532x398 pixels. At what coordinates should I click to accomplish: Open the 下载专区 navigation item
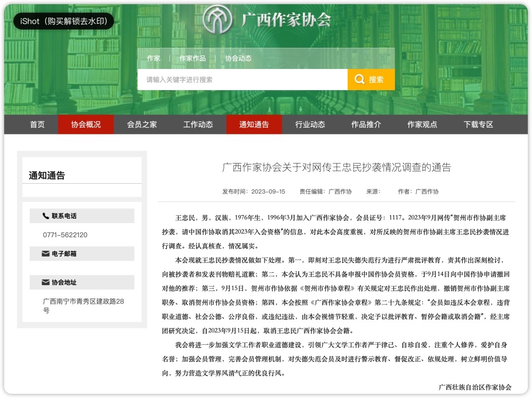(x=478, y=125)
